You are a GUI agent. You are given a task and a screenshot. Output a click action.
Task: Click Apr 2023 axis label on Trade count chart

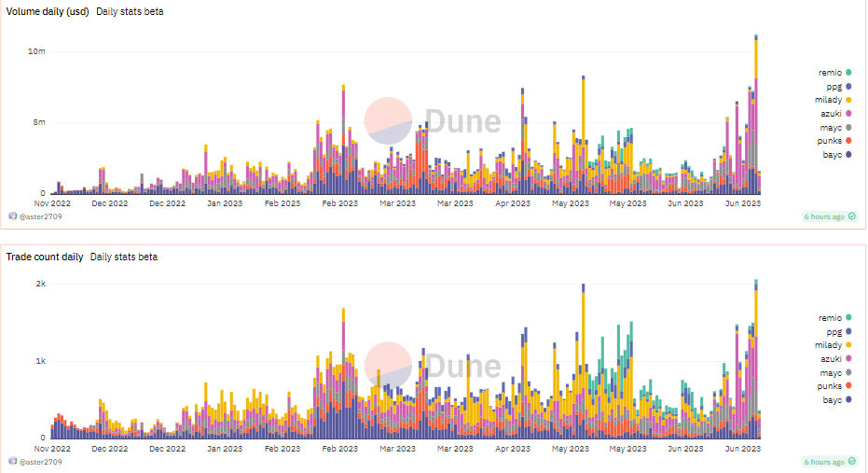[513, 449]
